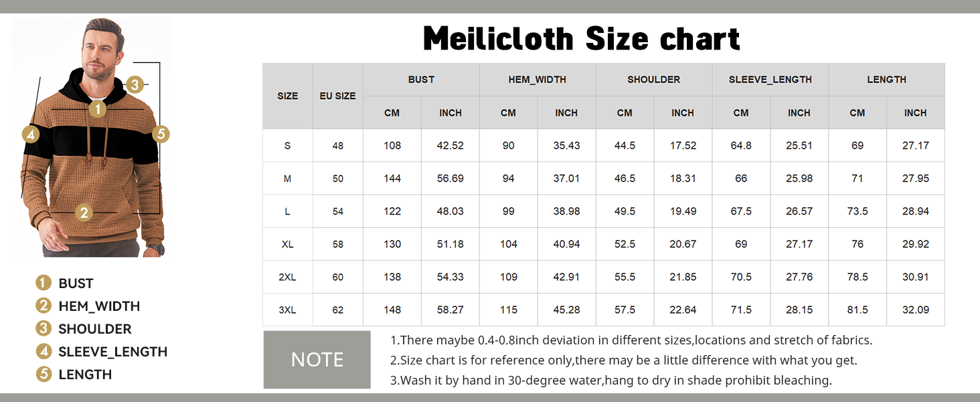Click the number 5 marker right of the hoodie
The width and height of the screenshot is (980, 402).
(x=161, y=134)
